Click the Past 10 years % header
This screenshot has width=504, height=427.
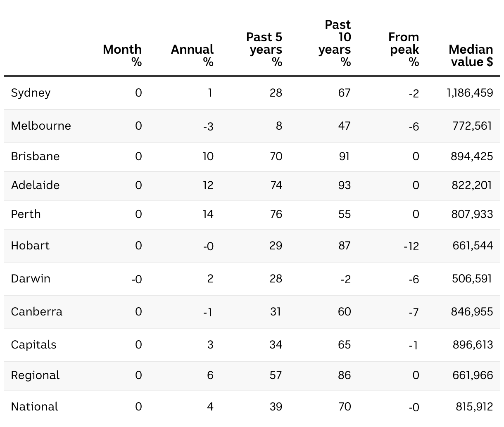click(x=335, y=43)
